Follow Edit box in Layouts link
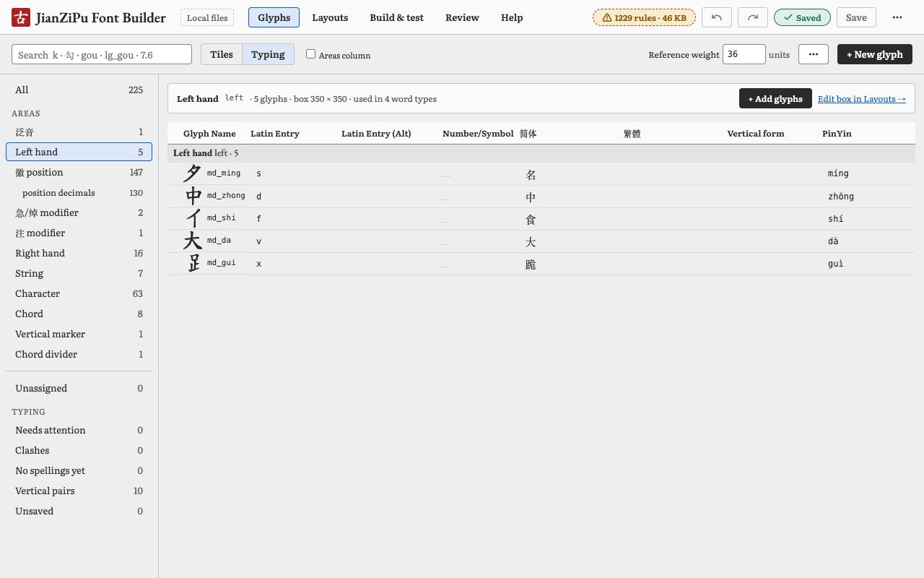This screenshot has width=924, height=578. (x=862, y=98)
